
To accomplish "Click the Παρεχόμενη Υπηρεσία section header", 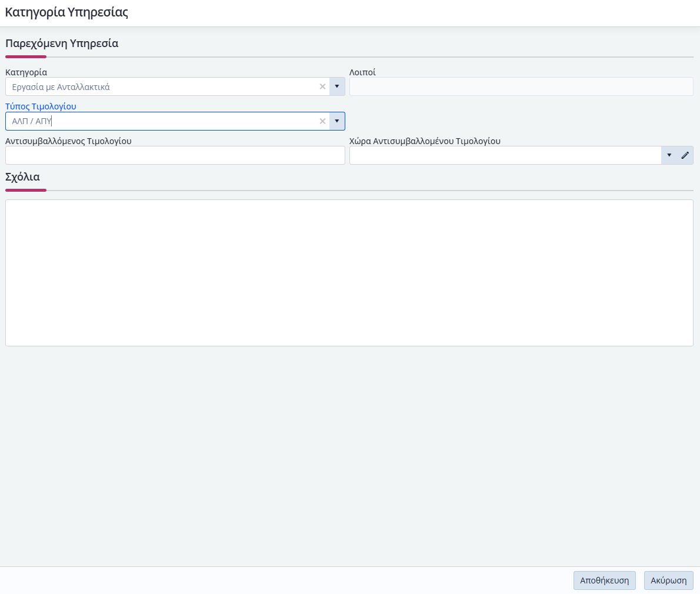I will [x=62, y=44].
